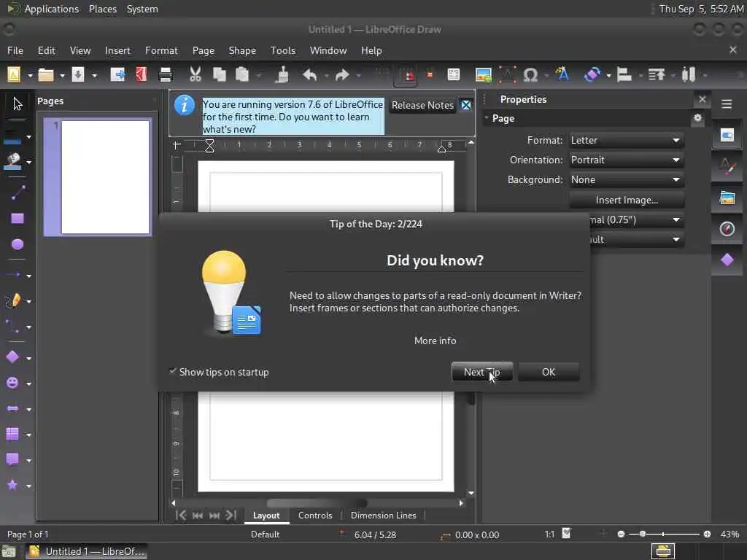The width and height of the screenshot is (747, 560).
Task: Open sidebar Shapes diamond icon
Action: (727, 260)
